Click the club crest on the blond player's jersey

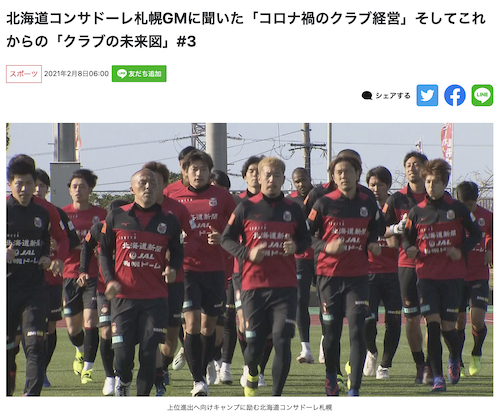pyautogui.click(x=287, y=216)
